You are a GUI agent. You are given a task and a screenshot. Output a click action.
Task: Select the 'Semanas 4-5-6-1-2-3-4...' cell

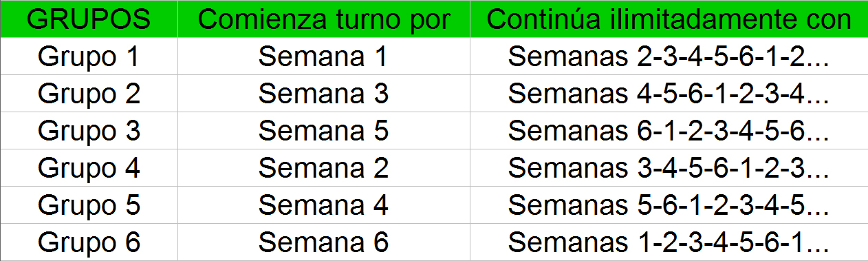click(x=669, y=93)
